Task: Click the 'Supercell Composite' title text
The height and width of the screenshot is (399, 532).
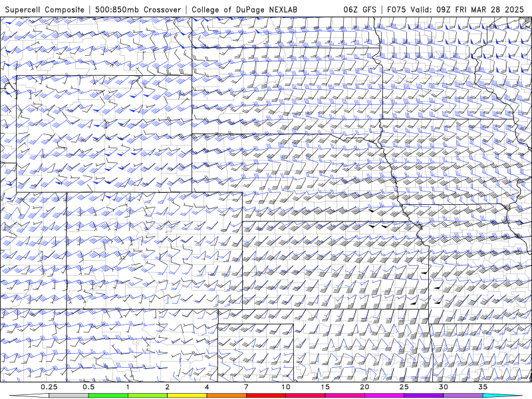Action: (45, 9)
